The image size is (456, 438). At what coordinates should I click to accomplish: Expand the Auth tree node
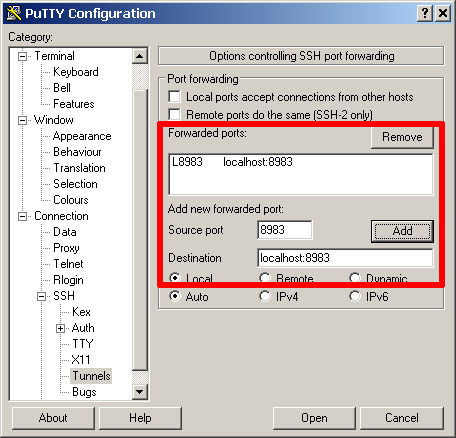point(60,328)
